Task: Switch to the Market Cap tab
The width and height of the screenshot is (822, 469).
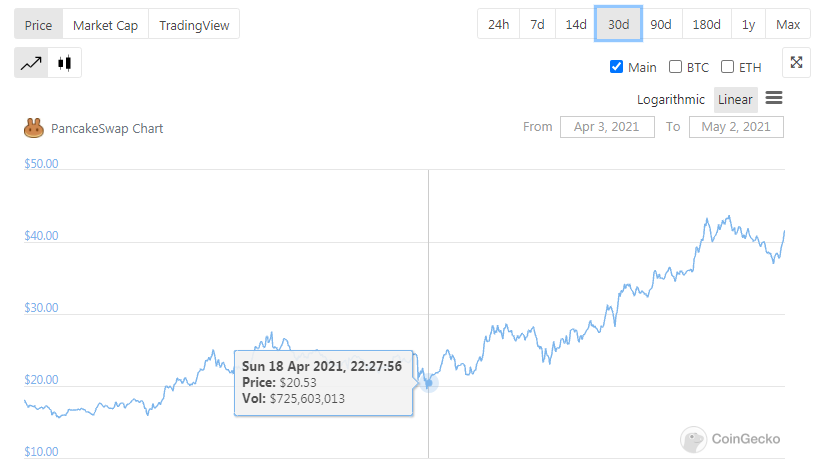Action: [x=105, y=25]
